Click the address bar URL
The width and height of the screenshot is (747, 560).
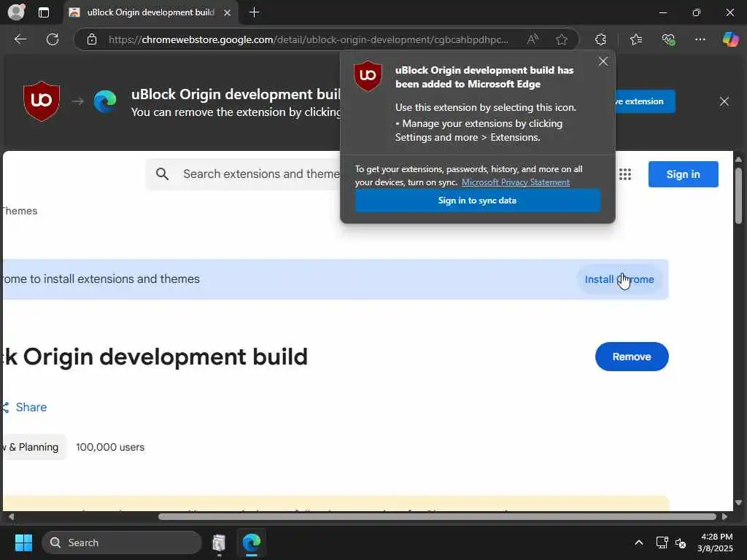[x=309, y=39]
